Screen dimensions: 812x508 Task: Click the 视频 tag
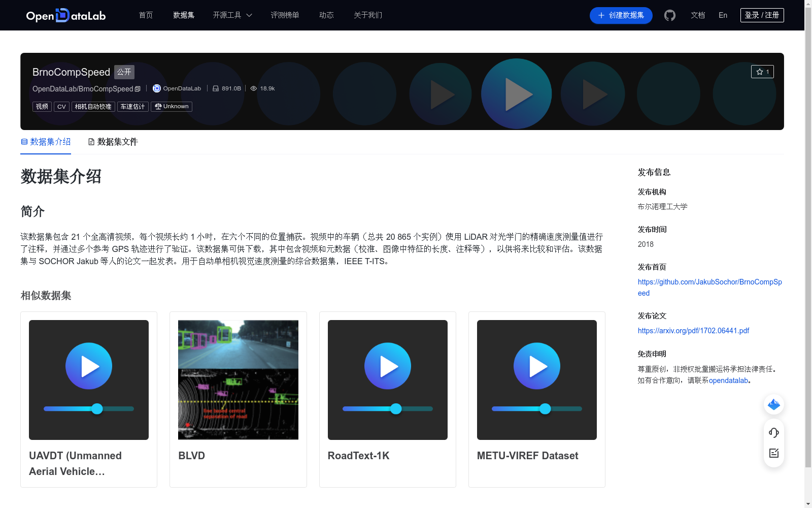pyautogui.click(x=42, y=107)
